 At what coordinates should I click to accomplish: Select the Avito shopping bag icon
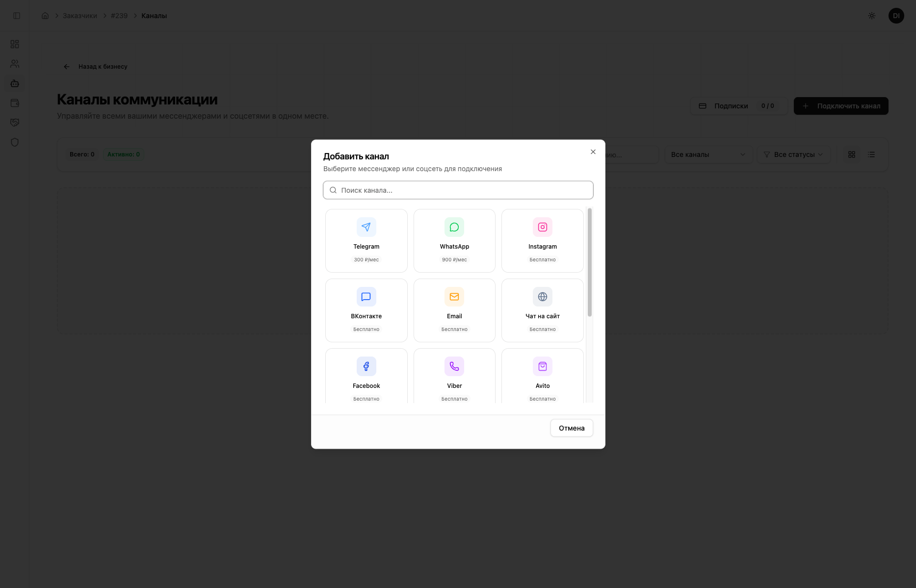543,366
